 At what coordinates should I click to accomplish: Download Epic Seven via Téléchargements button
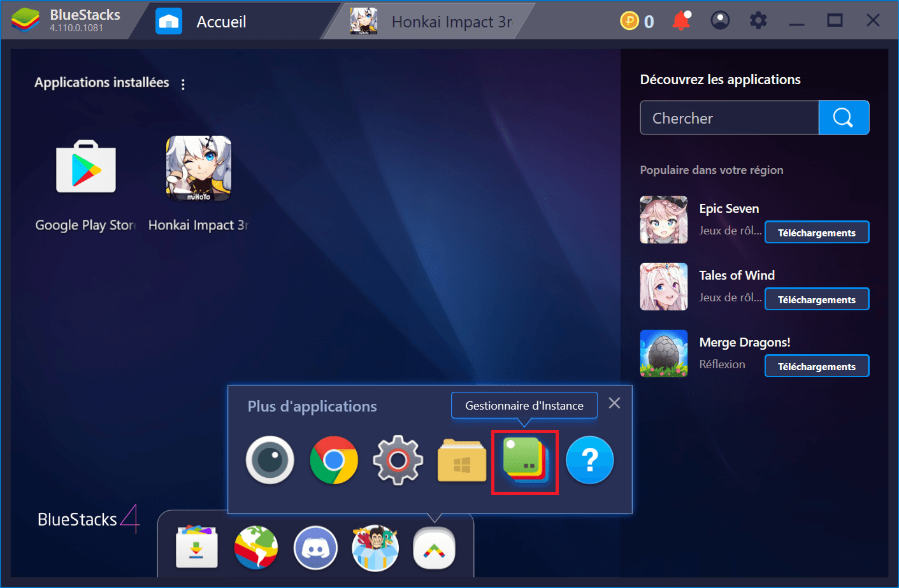[817, 233]
